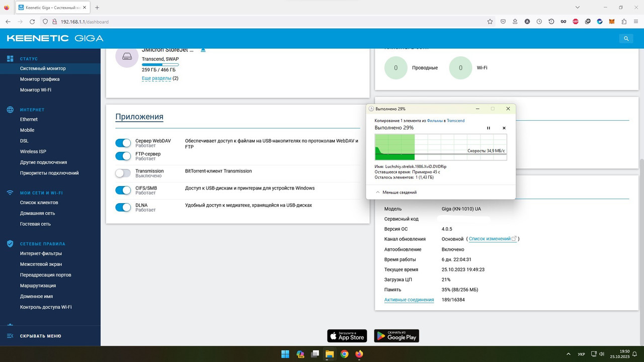Open Windows Start menu
The width and height of the screenshot is (644, 362).
coord(285,354)
